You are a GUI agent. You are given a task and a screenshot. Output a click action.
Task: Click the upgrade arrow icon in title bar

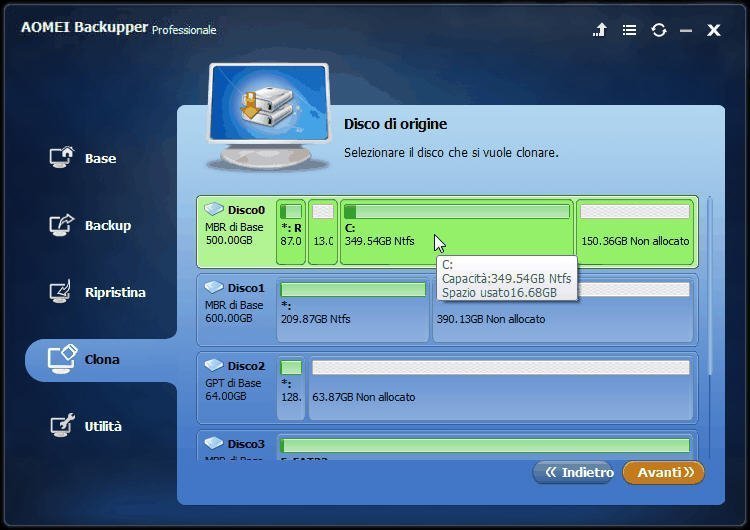[600, 30]
